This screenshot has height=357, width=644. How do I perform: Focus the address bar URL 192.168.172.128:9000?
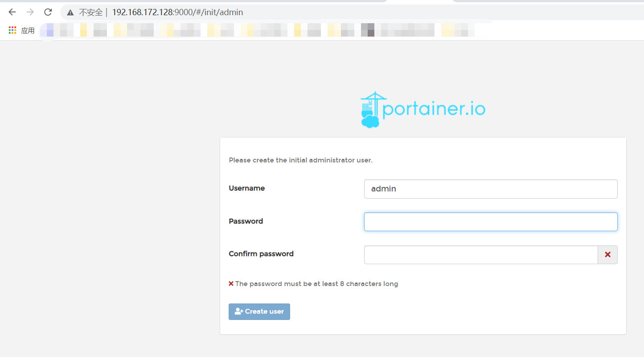tap(177, 12)
